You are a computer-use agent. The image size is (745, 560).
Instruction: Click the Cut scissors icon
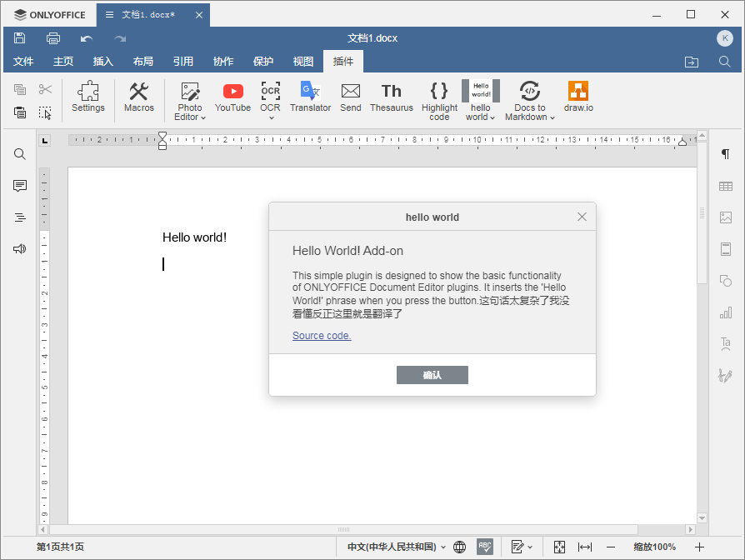(x=45, y=89)
